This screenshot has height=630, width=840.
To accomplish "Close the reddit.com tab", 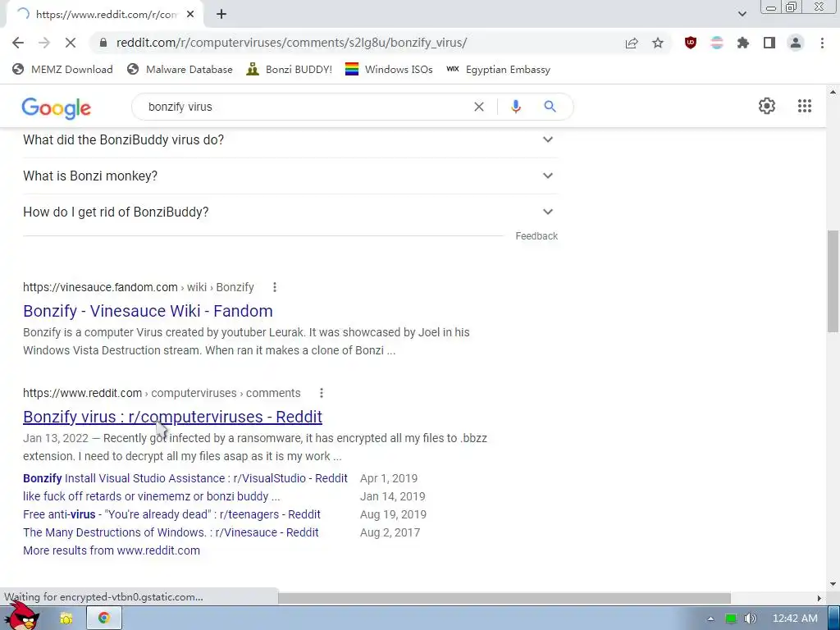I will coord(190,15).
